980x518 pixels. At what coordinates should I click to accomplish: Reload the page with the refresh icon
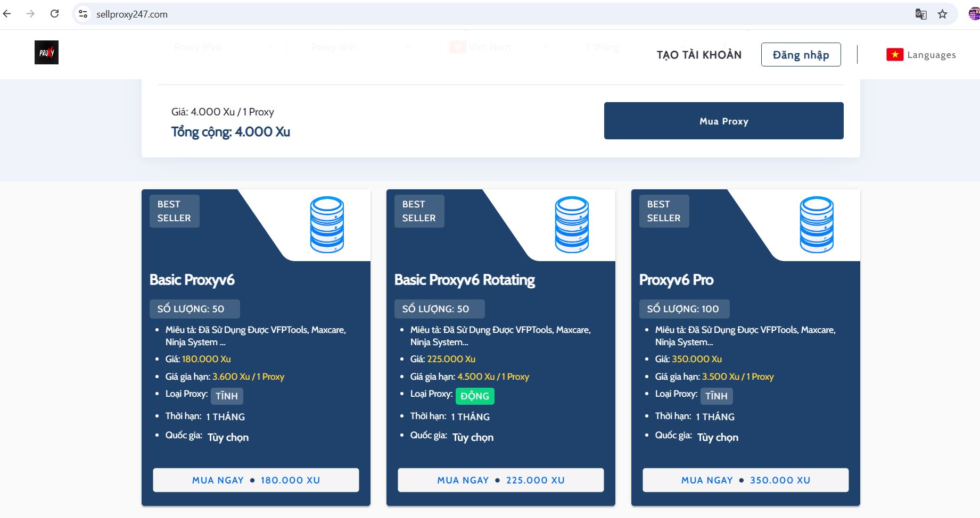(54, 14)
